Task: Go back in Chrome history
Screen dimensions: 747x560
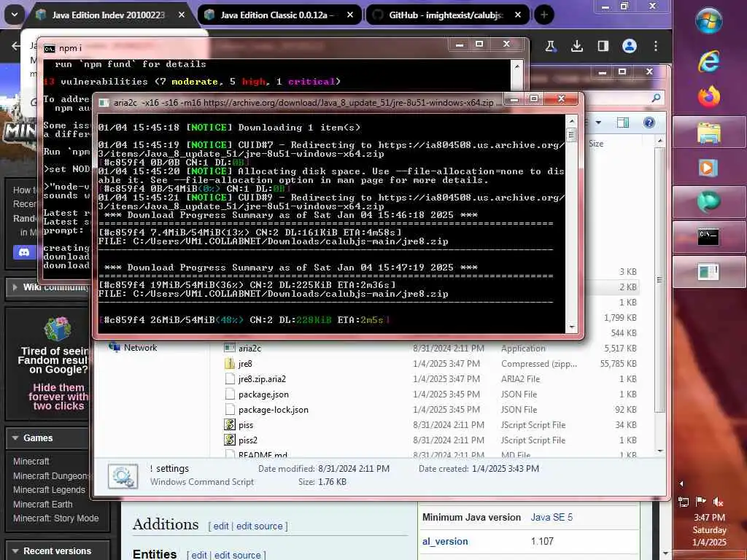Action: click(x=16, y=46)
